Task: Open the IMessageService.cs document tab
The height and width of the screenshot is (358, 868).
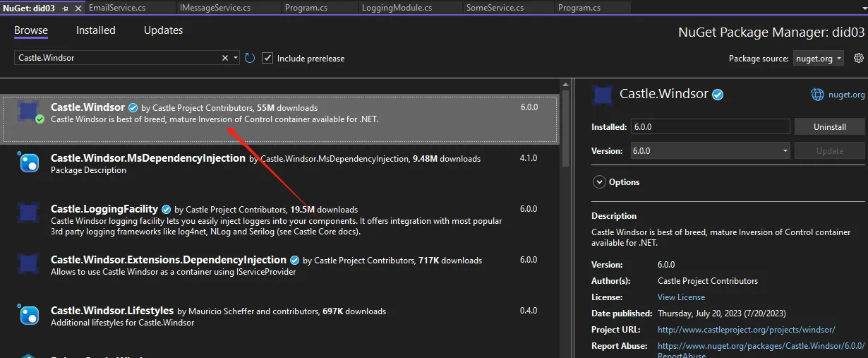Action: point(215,8)
